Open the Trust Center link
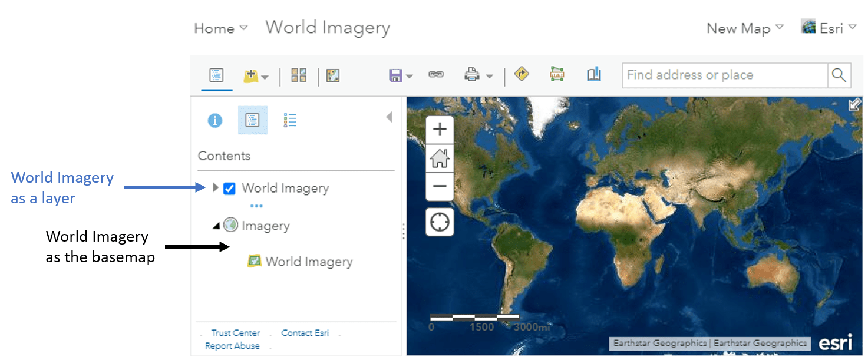 pos(236,333)
